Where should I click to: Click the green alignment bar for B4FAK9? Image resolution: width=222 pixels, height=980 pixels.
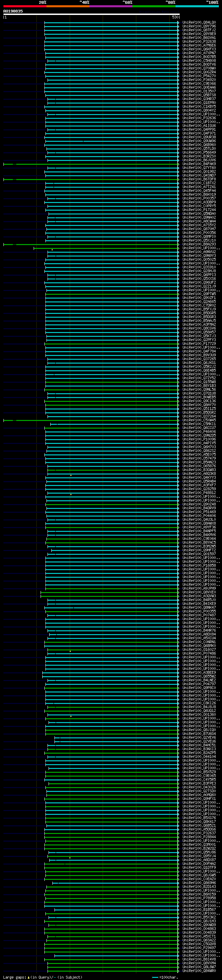(x=92, y=164)
